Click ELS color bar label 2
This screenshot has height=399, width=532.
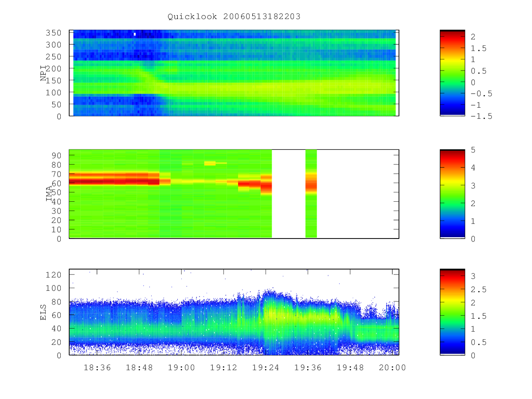click(x=473, y=302)
